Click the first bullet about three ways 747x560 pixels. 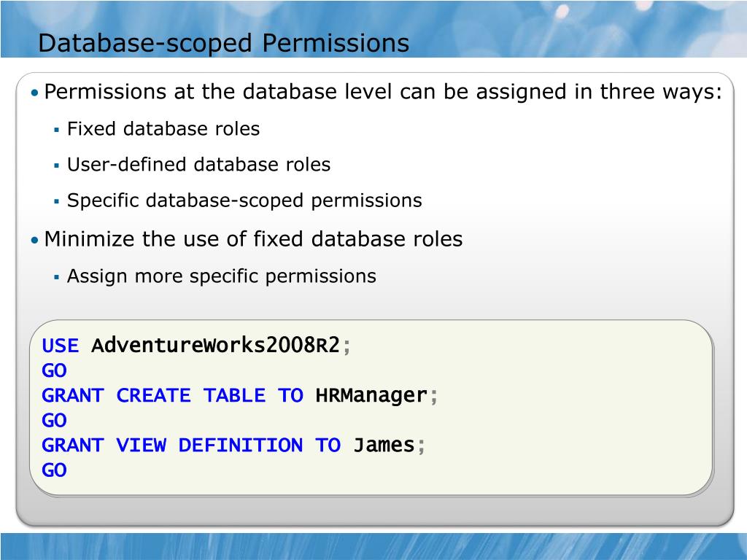tap(384, 92)
